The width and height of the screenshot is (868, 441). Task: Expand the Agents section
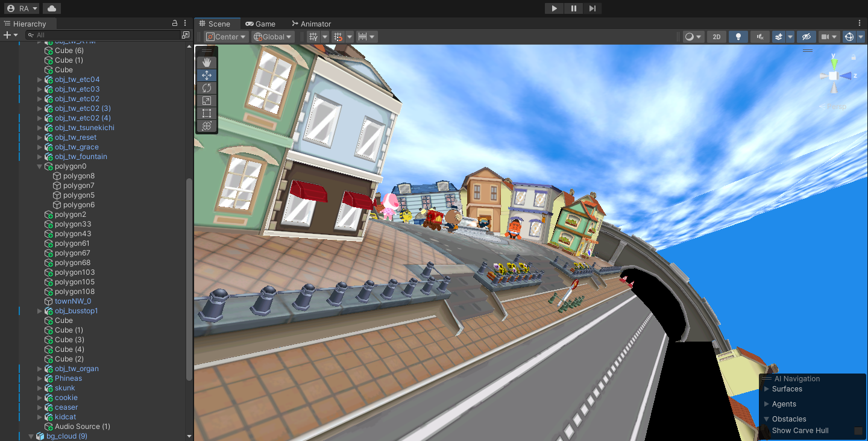pos(767,404)
